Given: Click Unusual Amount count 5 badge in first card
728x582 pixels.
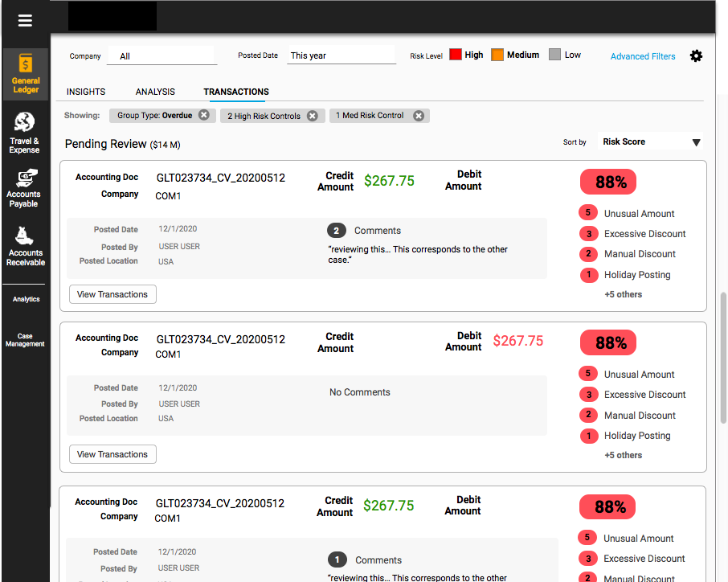Looking at the screenshot, I should coord(588,213).
